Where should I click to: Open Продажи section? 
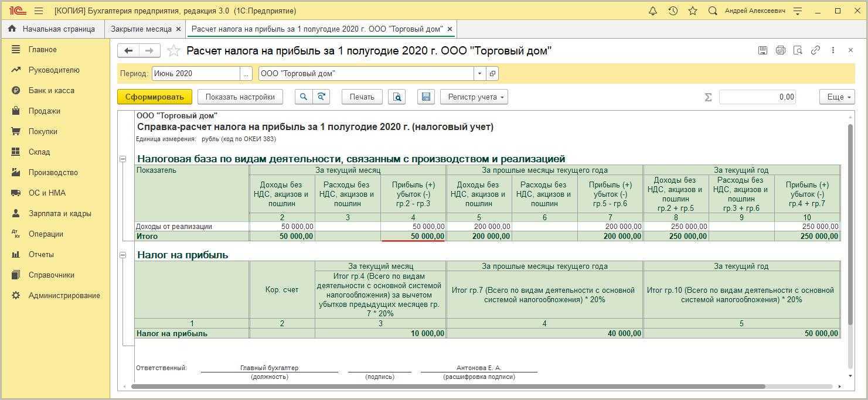45,111
